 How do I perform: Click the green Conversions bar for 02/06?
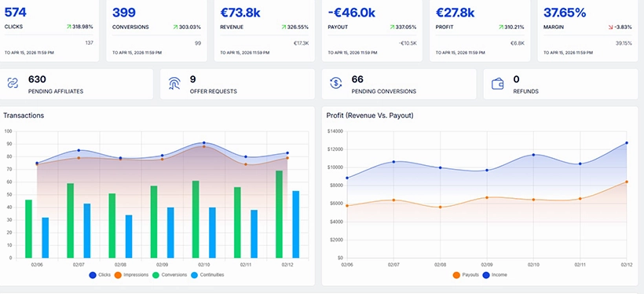click(28, 229)
